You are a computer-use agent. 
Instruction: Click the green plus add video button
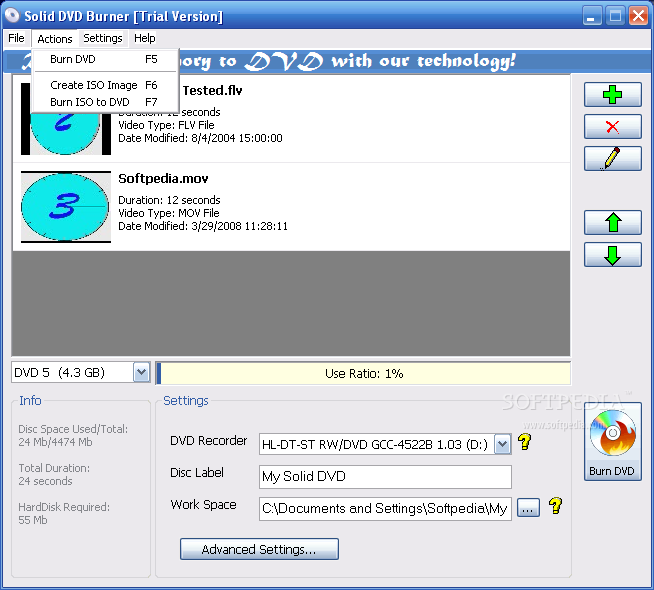[612, 95]
